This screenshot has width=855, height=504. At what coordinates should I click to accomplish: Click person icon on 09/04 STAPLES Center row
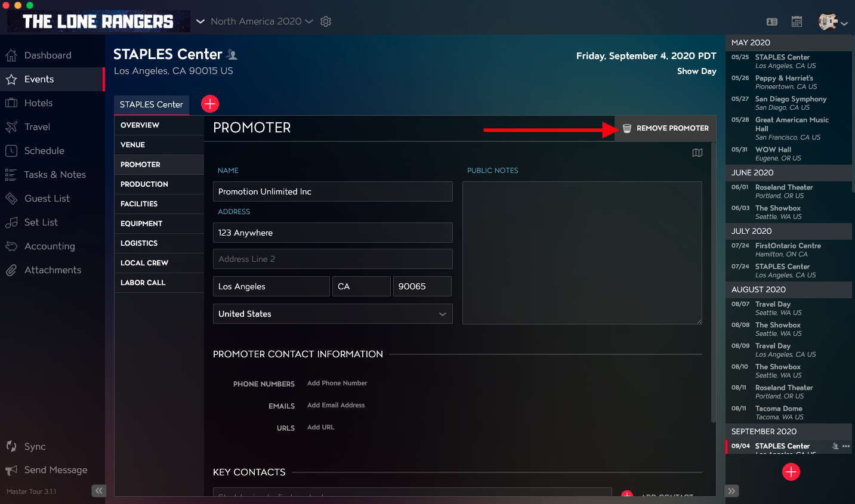[x=835, y=446]
